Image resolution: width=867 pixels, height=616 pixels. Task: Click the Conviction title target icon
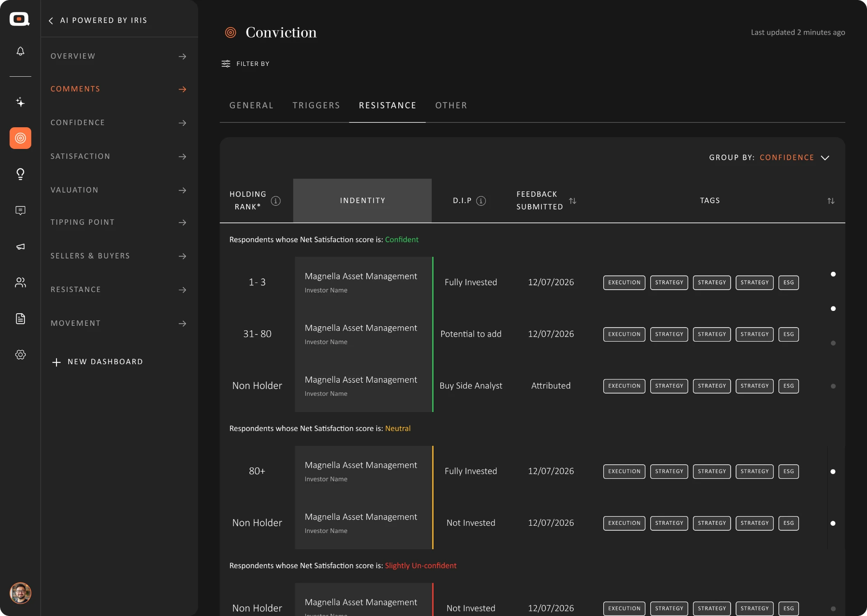(231, 32)
